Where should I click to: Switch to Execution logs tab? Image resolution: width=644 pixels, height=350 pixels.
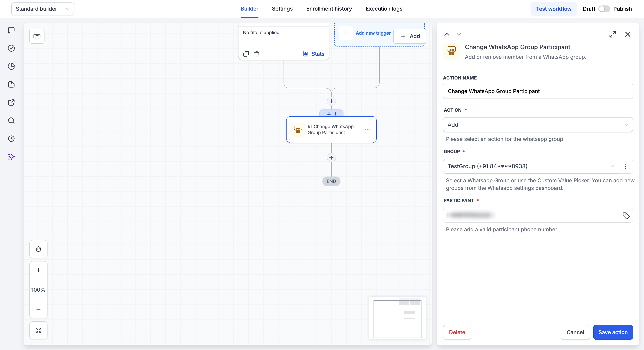(384, 9)
